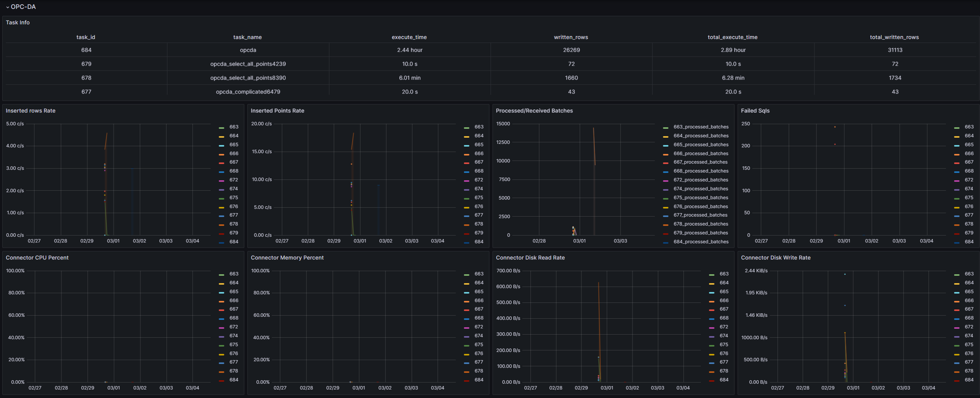Sort by the execute_time column header
980x398 pixels.
pyautogui.click(x=409, y=37)
